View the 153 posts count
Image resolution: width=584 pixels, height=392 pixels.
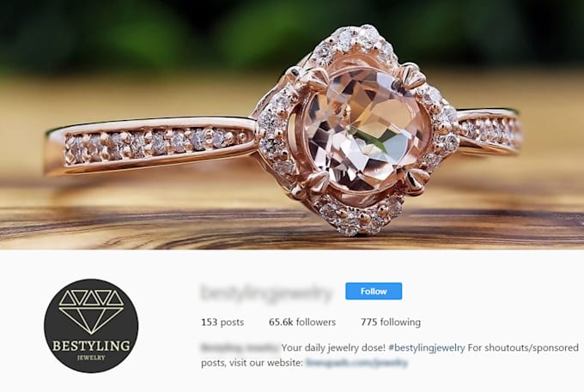[222, 322]
